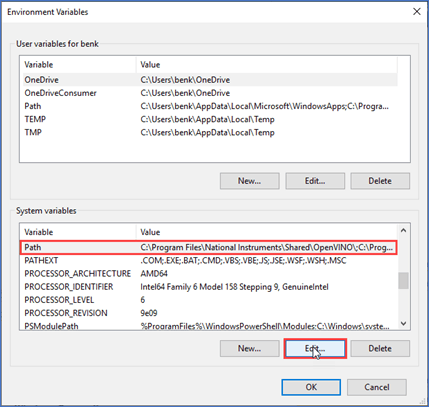Click Edit button under User variables
The width and height of the screenshot is (429, 407).
(x=315, y=181)
